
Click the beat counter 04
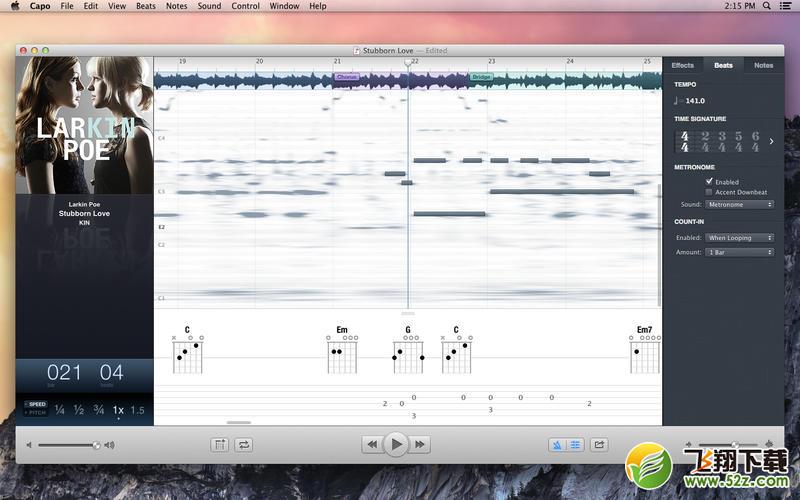tap(111, 373)
